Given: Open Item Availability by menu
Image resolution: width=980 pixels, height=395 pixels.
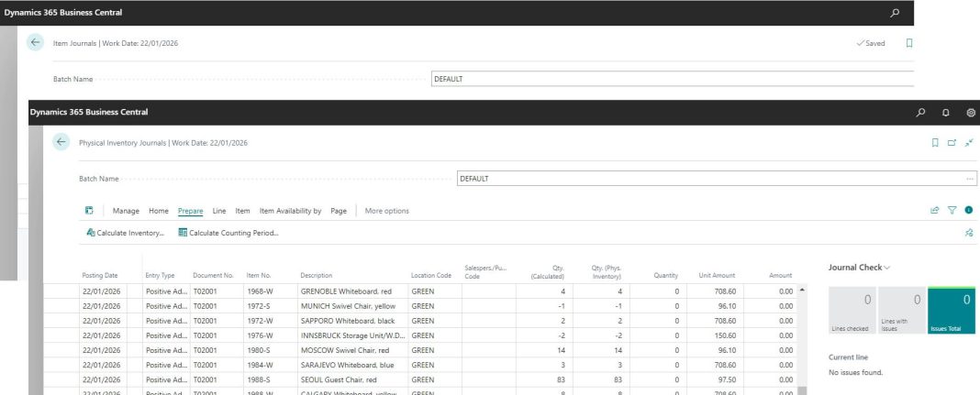Looking at the screenshot, I should point(291,211).
